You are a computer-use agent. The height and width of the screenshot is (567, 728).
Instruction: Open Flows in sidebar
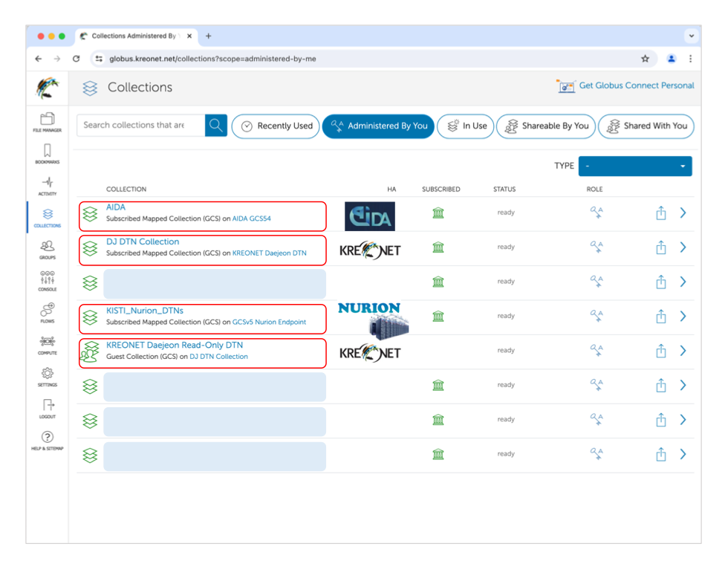(x=48, y=313)
